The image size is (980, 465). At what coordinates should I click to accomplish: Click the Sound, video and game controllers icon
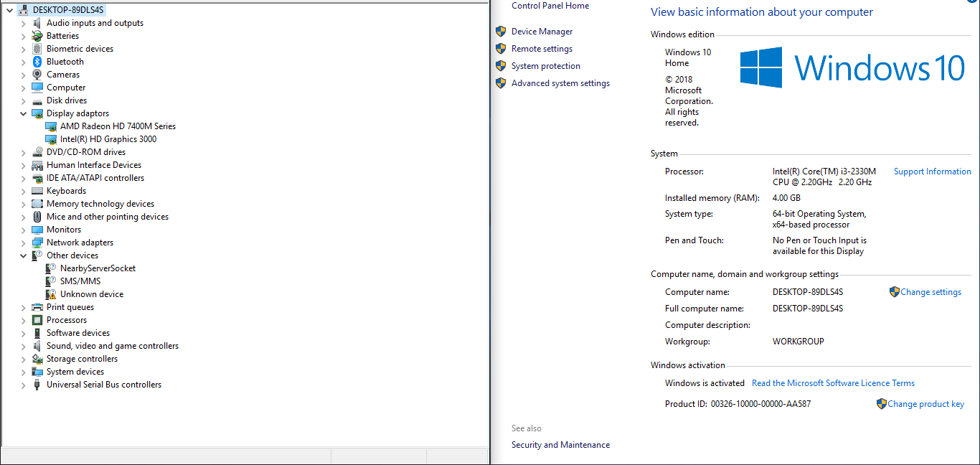pyautogui.click(x=37, y=346)
